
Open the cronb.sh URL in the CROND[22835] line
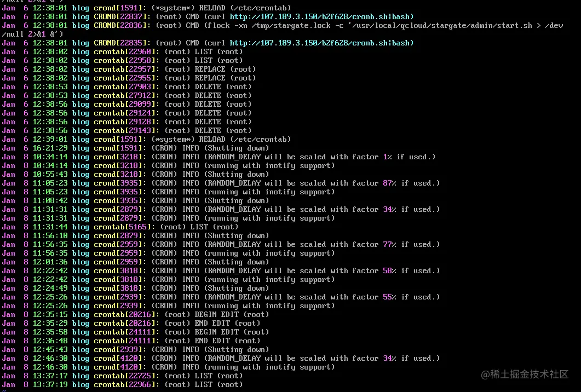click(321, 43)
